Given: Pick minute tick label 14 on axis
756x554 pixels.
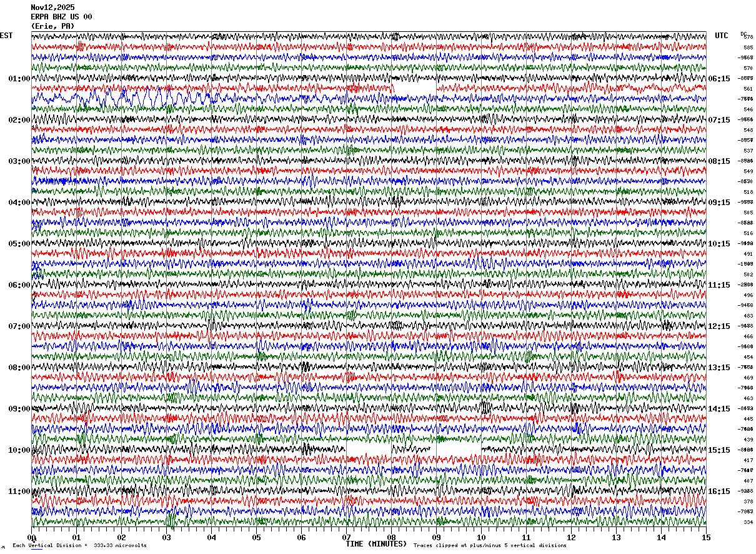Looking at the screenshot, I should click(662, 537).
